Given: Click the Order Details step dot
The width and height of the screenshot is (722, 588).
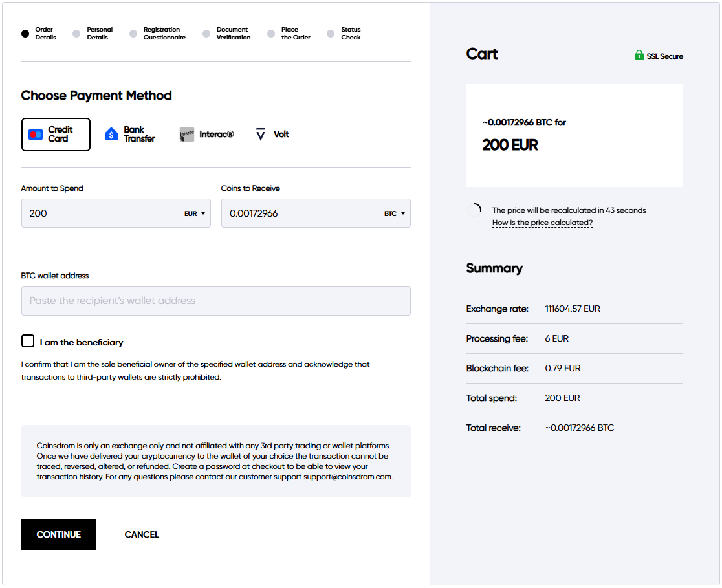Looking at the screenshot, I should (25, 34).
